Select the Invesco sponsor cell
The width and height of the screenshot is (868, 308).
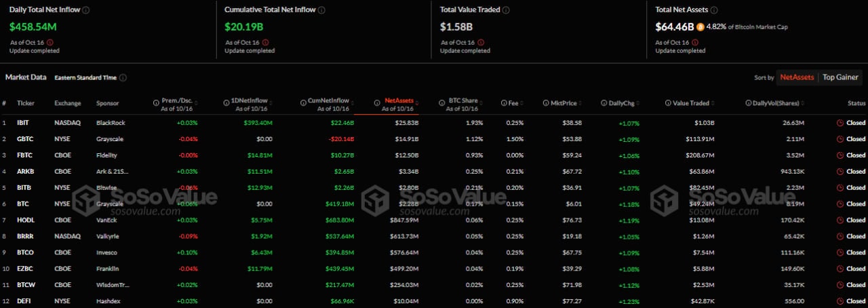tap(107, 251)
